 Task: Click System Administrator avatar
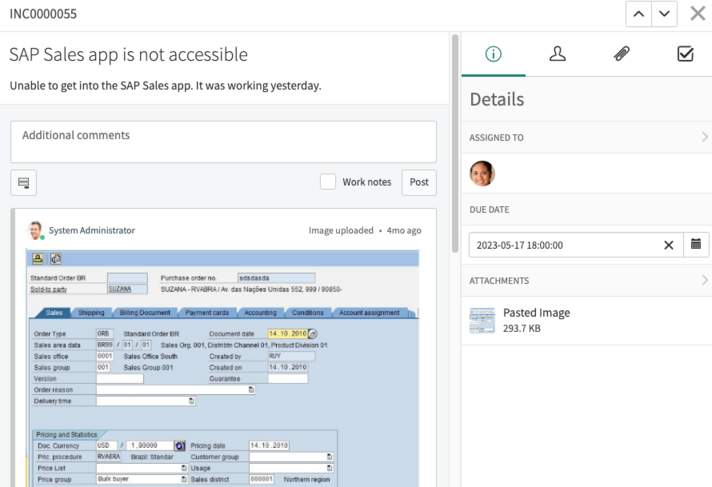[35, 230]
